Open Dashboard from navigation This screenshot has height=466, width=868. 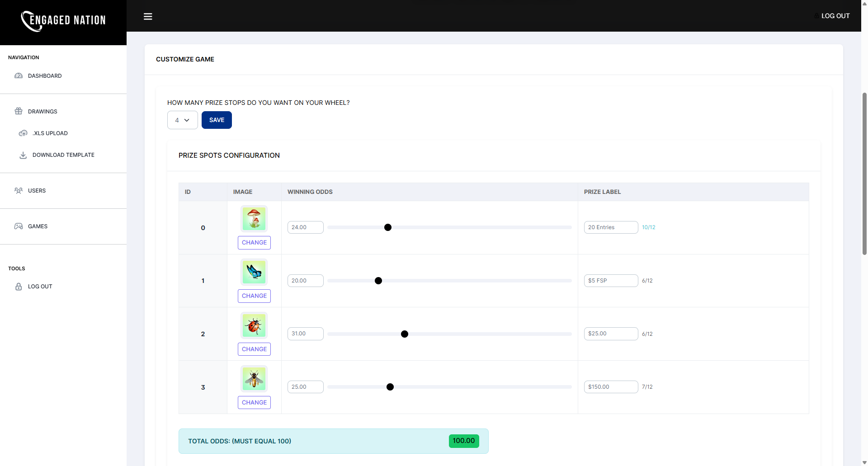click(x=45, y=75)
